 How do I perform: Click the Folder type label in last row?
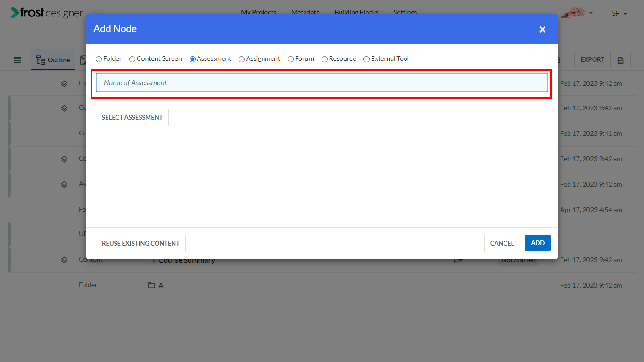(88, 285)
